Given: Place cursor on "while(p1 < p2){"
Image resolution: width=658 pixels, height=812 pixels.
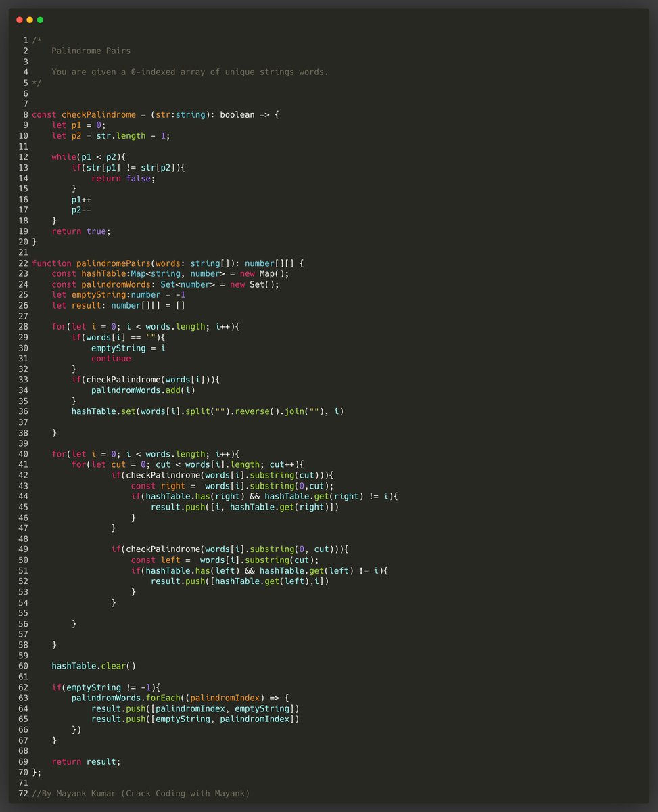Looking at the screenshot, I should pyautogui.click(x=89, y=157).
